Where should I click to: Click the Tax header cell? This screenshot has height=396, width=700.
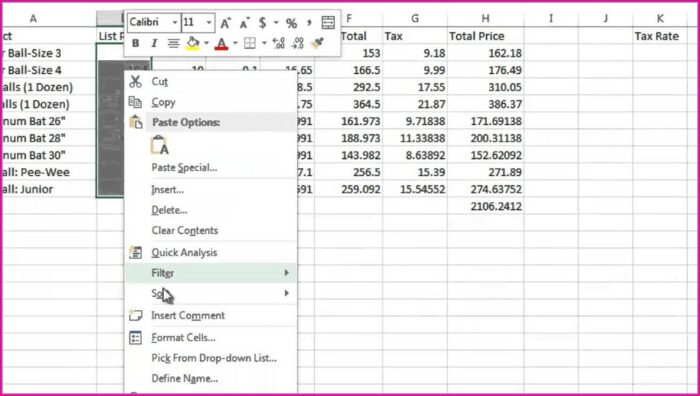coord(415,36)
